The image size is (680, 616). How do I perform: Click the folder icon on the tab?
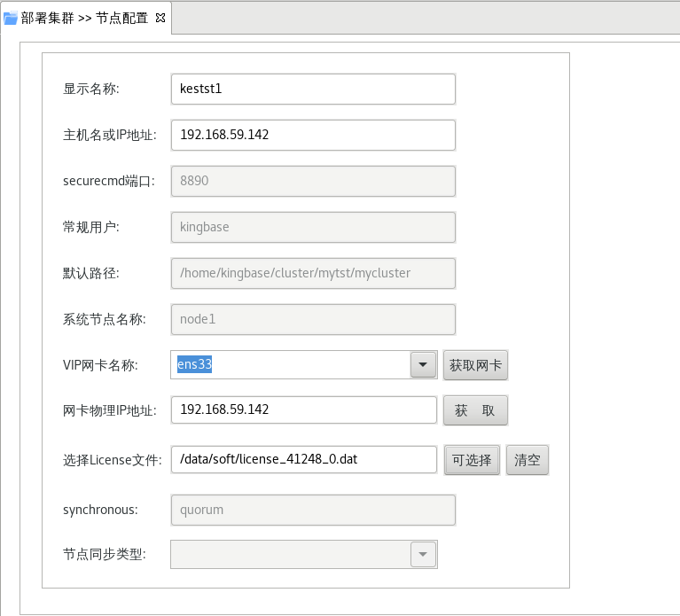click(x=11, y=18)
